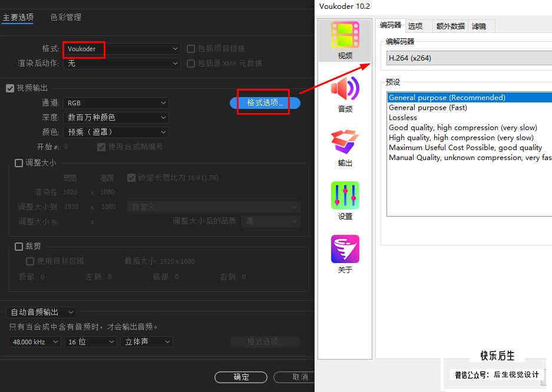Click the 调整大小到 height value 1080
552x392 pixels.
coord(108,207)
